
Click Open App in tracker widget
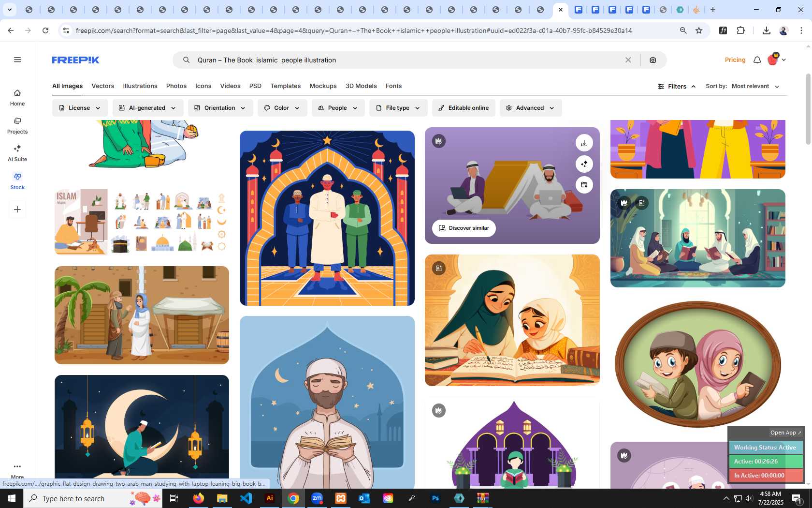click(x=785, y=433)
